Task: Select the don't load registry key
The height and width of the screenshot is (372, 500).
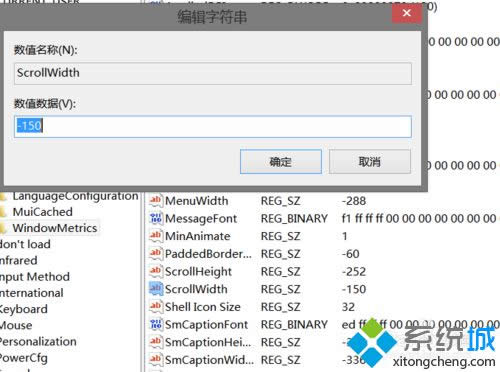Action: (x=25, y=244)
